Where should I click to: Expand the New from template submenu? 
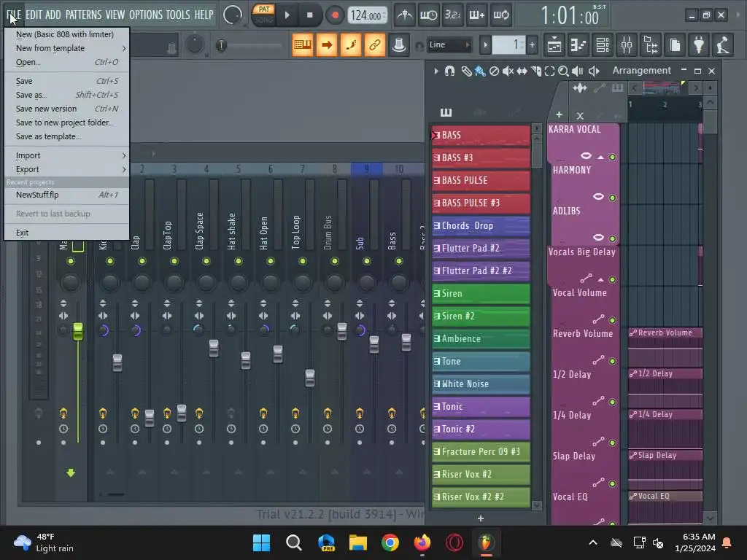click(67, 48)
